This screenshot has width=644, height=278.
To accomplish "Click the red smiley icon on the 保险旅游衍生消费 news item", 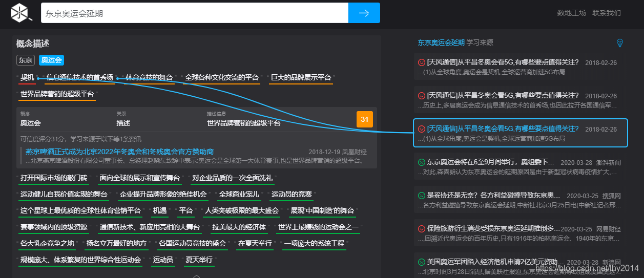I will (422, 228).
